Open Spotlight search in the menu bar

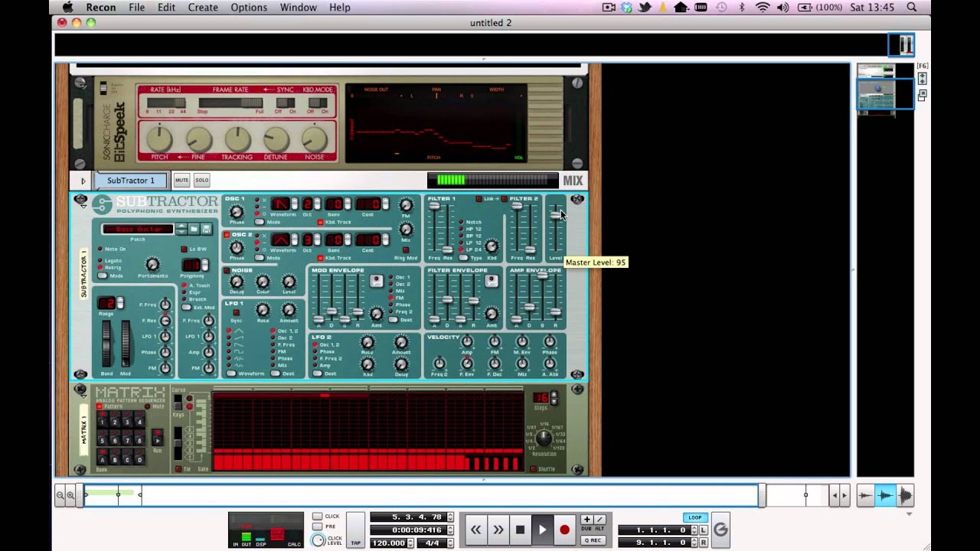tap(911, 8)
